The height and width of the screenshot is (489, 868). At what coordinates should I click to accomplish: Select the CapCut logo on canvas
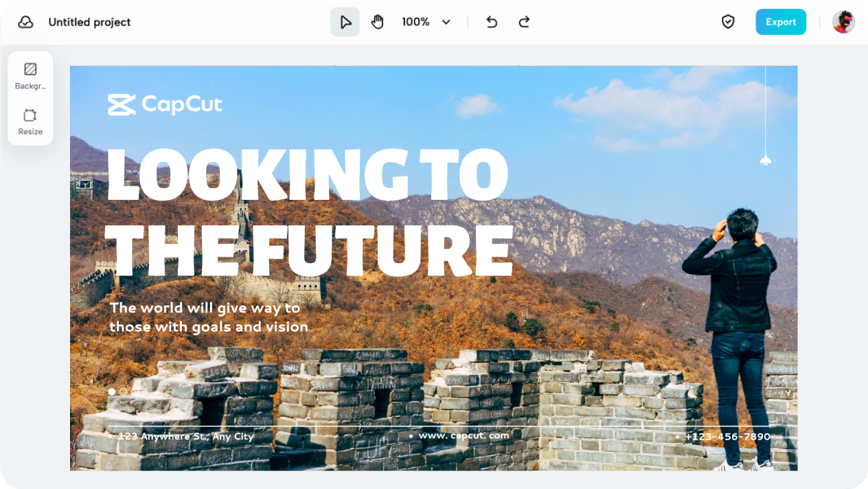165,104
